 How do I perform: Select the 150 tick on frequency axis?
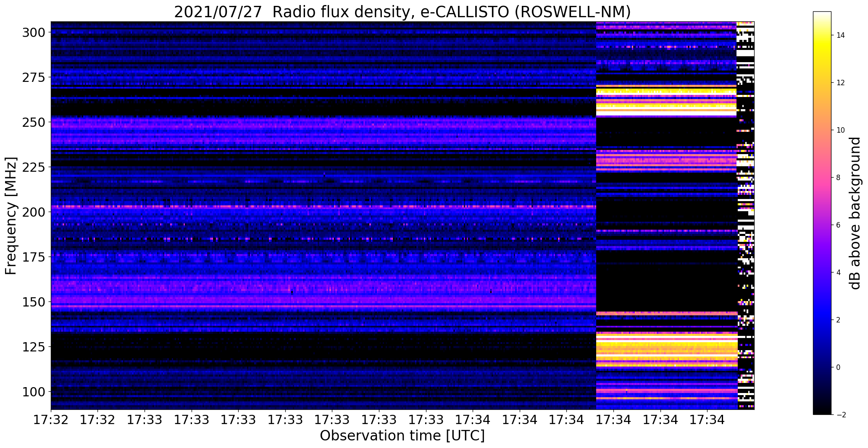(34, 302)
